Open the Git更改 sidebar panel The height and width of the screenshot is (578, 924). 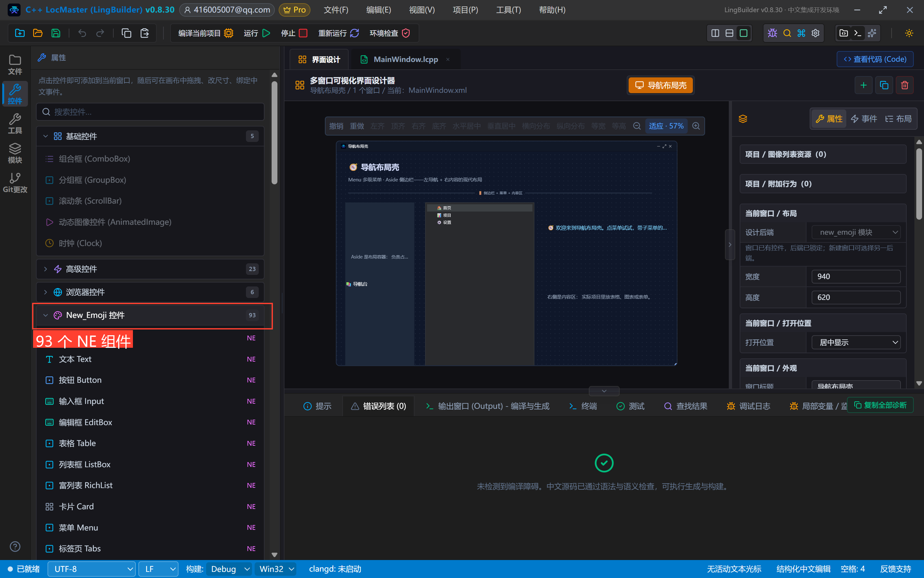(15, 182)
